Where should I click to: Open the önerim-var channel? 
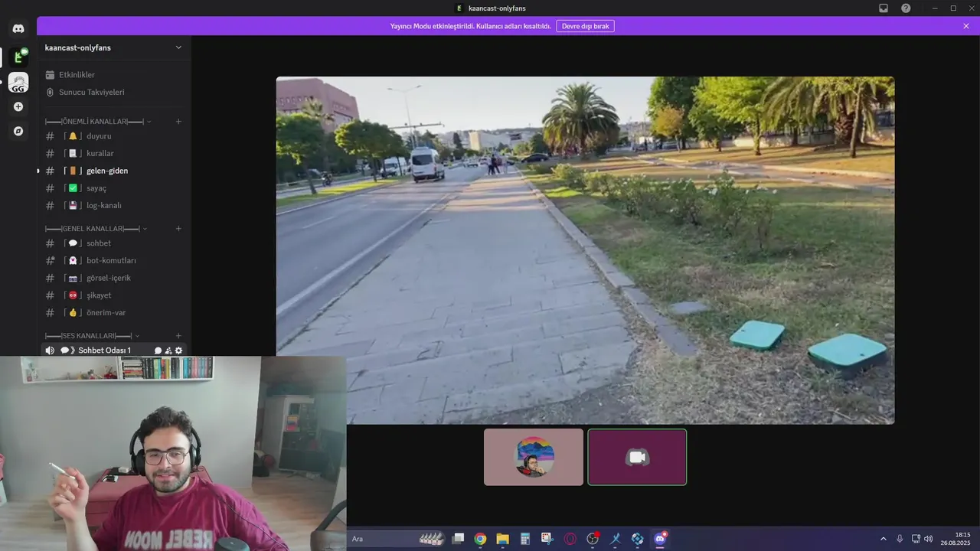pos(113,312)
